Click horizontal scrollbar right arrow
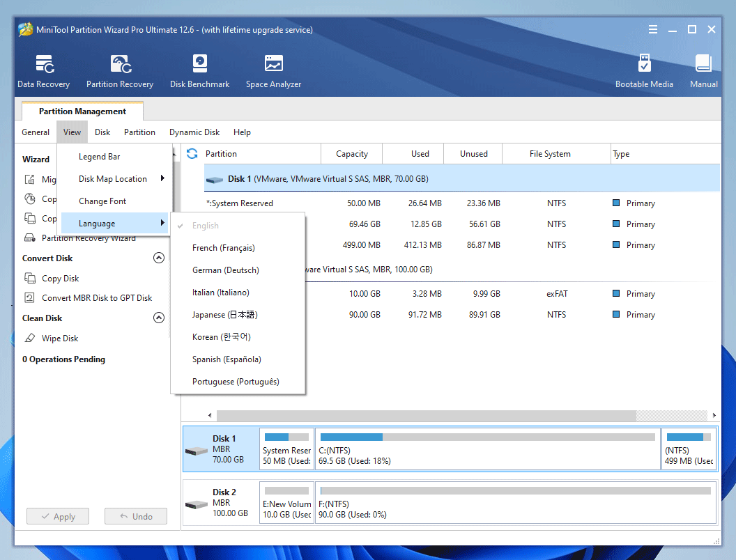 pos(714,415)
